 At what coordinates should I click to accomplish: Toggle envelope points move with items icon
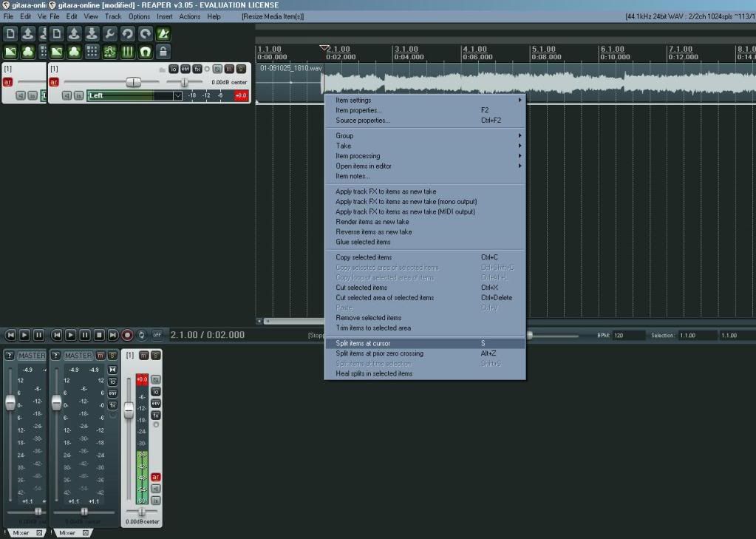[x=110, y=51]
